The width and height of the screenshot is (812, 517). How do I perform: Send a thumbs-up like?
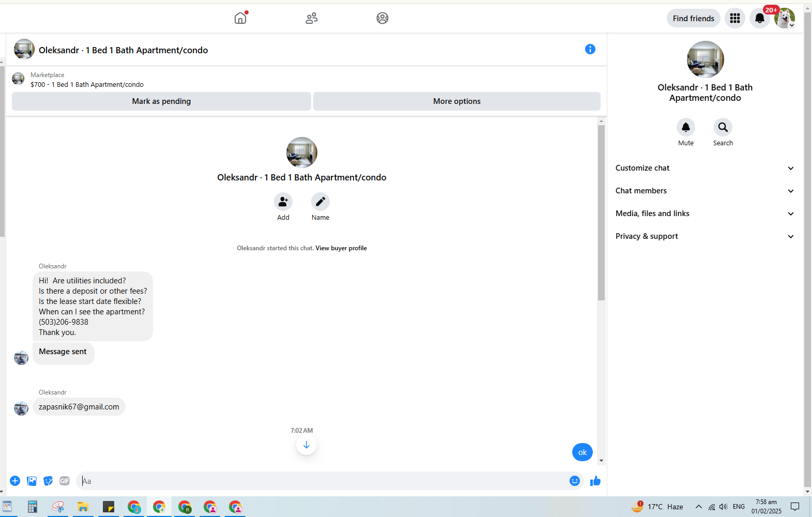[595, 481]
